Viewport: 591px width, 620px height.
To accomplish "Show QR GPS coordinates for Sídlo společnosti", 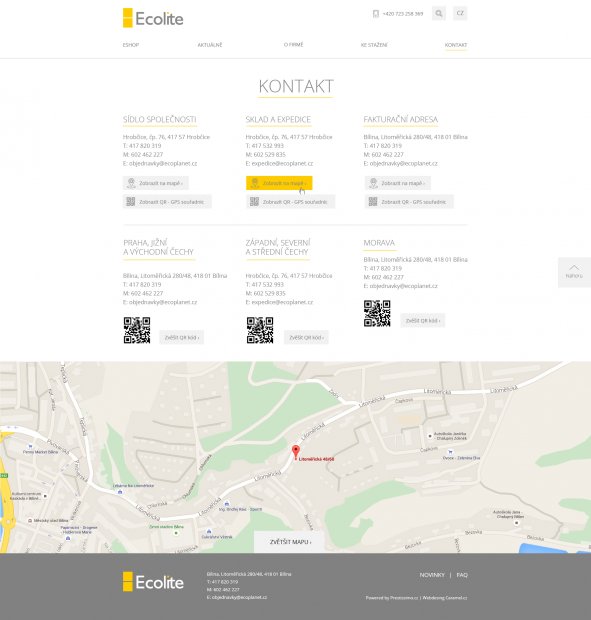I will (167, 202).
